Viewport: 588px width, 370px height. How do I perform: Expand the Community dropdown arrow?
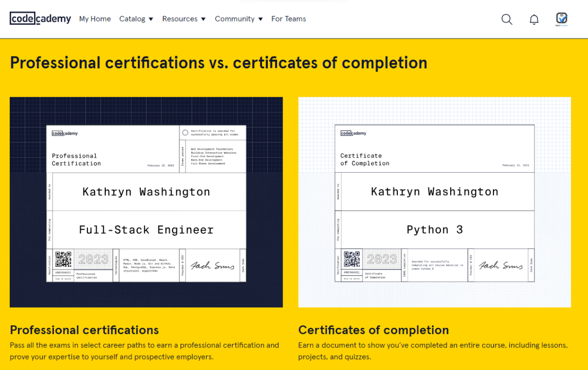click(260, 19)
